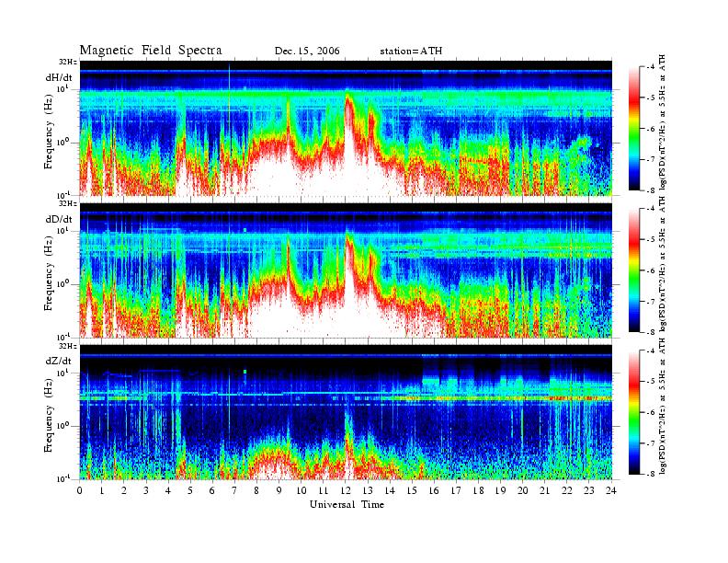Viewport: 728px width, 563px height.
Task: Click the dD/dt color bar axis title text
Action: click(x=662, y=264)
